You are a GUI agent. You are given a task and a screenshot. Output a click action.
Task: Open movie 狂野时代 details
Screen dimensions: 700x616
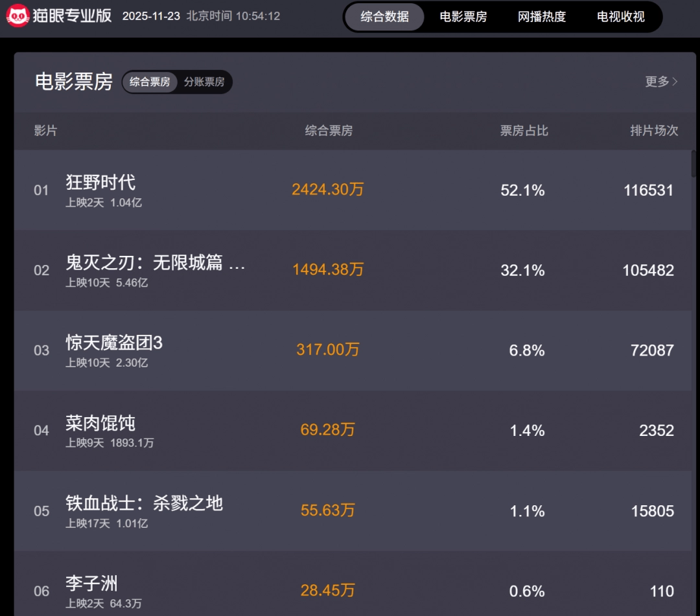click(100, 183)
